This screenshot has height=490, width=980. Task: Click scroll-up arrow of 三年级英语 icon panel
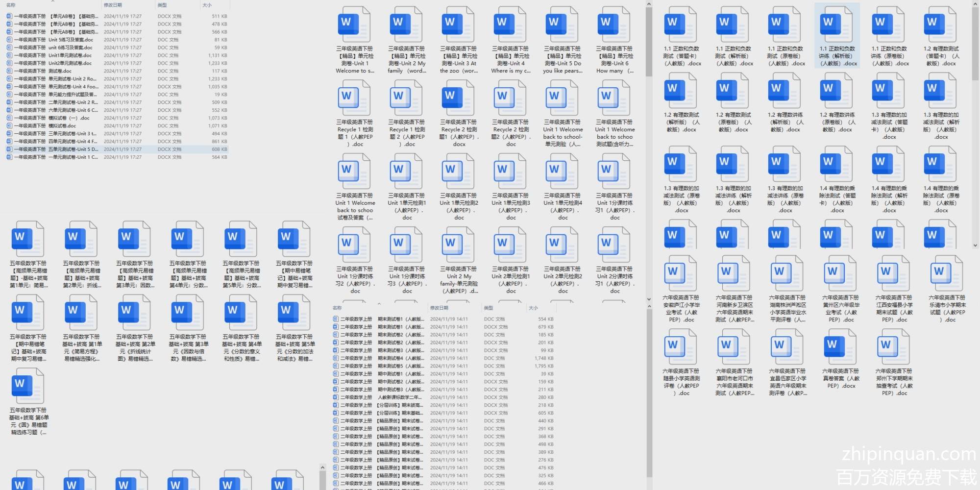tap(649, 4)
